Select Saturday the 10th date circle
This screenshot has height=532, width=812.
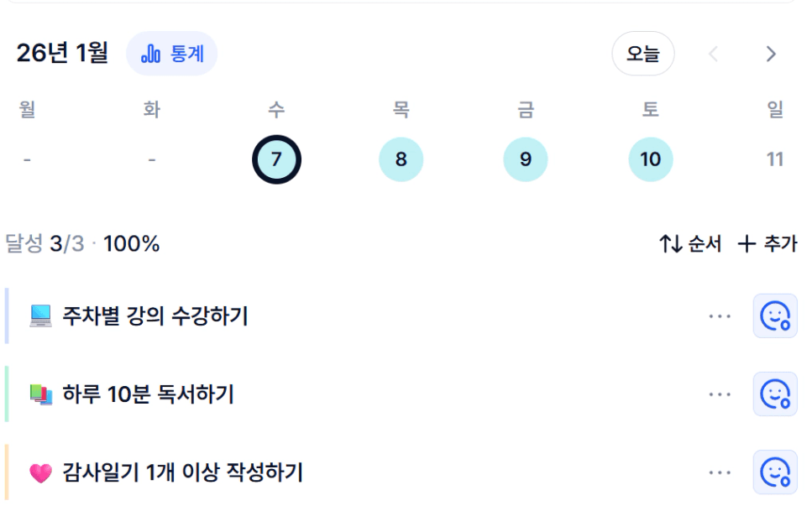pyautogui.click(x=650, y=159)
